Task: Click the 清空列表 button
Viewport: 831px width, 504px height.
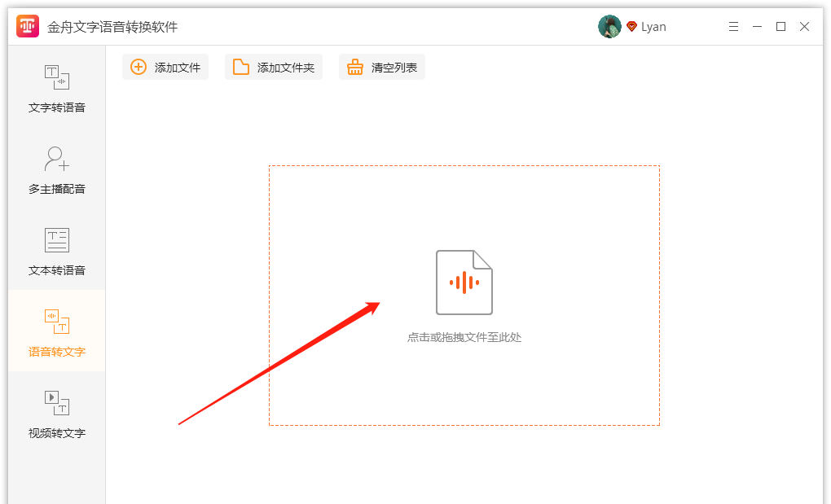Action: tap(381, 68)
